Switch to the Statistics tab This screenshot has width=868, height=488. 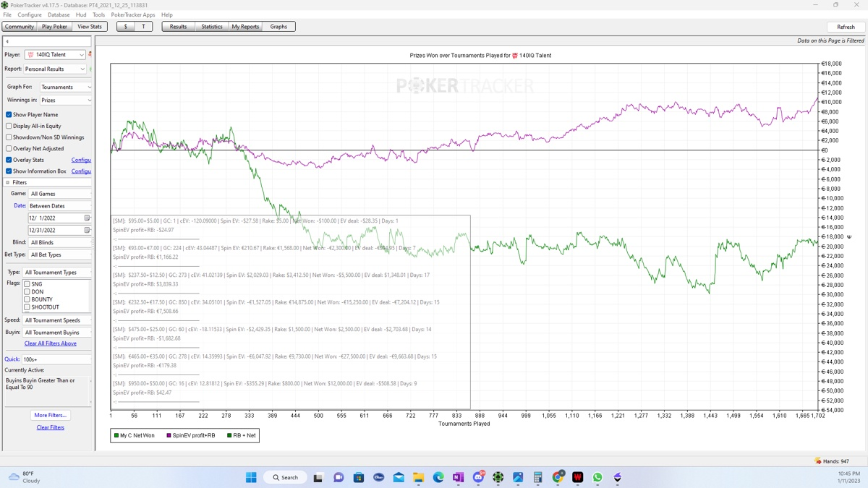point(211,27)
